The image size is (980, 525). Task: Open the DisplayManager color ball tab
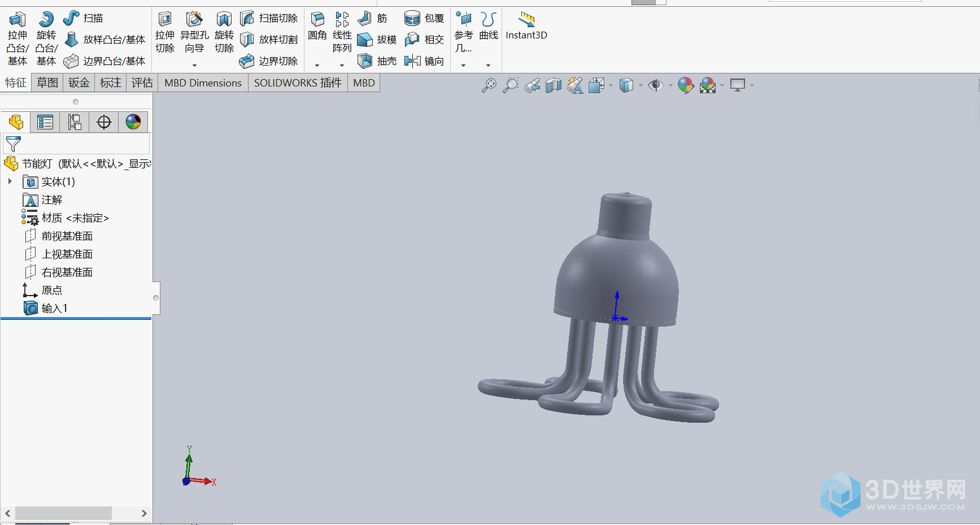(x=133, y=122)
